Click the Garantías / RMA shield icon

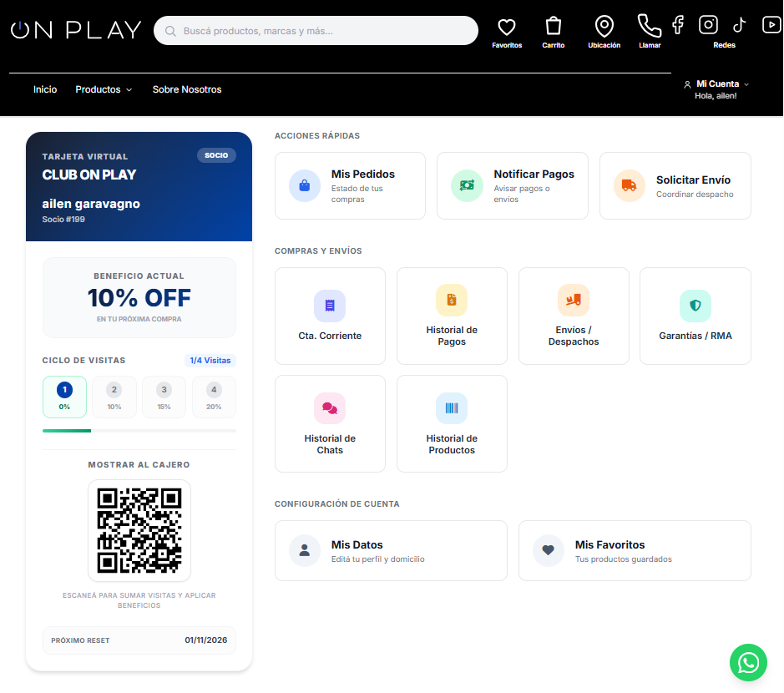pyautogui.click(x=695, y=306)
